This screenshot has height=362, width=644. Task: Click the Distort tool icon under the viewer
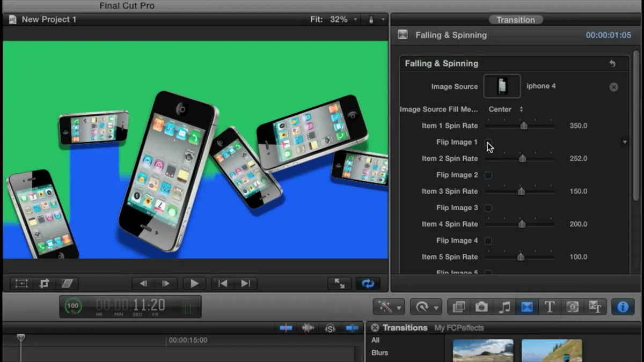(68, 284)
